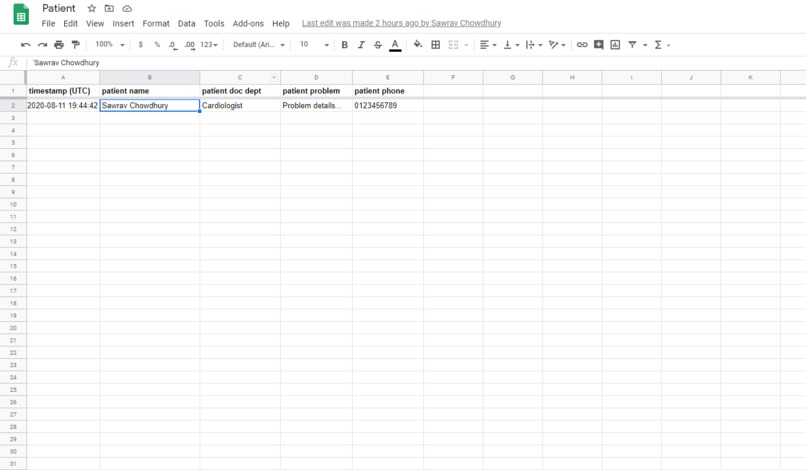Open the Add-ons menu
806x470 pixels.
(x=248, y=23)
